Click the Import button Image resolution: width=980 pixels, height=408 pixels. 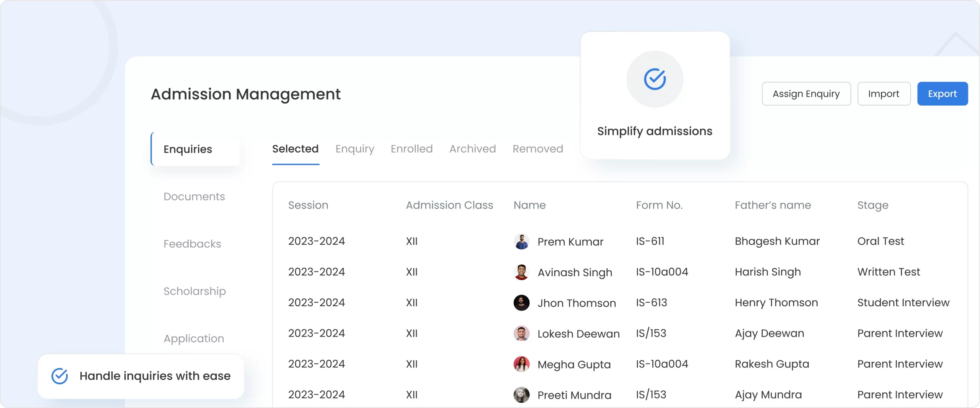(884, 93)
